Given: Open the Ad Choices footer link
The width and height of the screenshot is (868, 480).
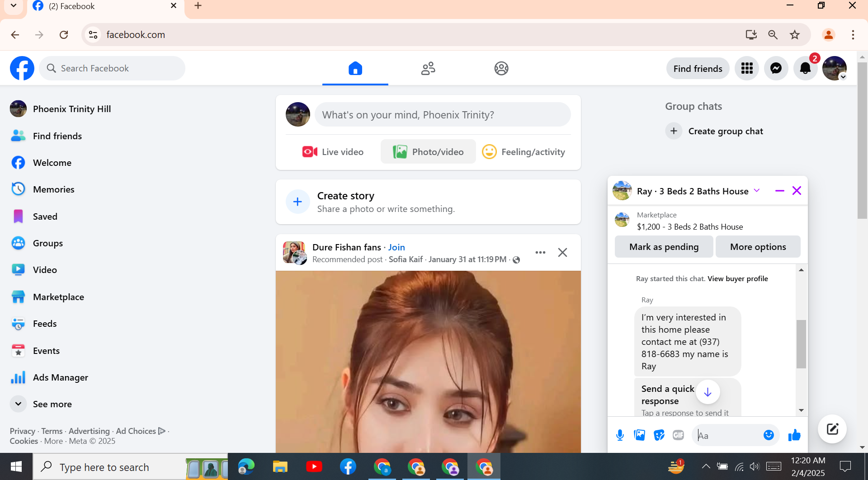Looking at the screenshot, I should pyautogui.click(x=141, y=431).
